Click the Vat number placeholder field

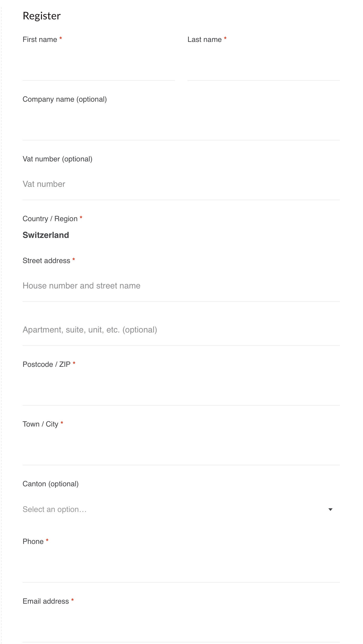(x=181, y=184)
